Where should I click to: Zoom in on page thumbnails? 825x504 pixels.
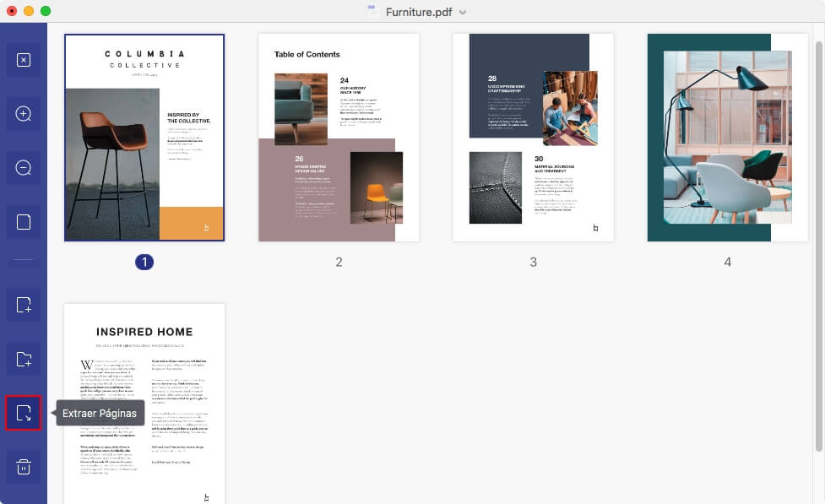24,114
